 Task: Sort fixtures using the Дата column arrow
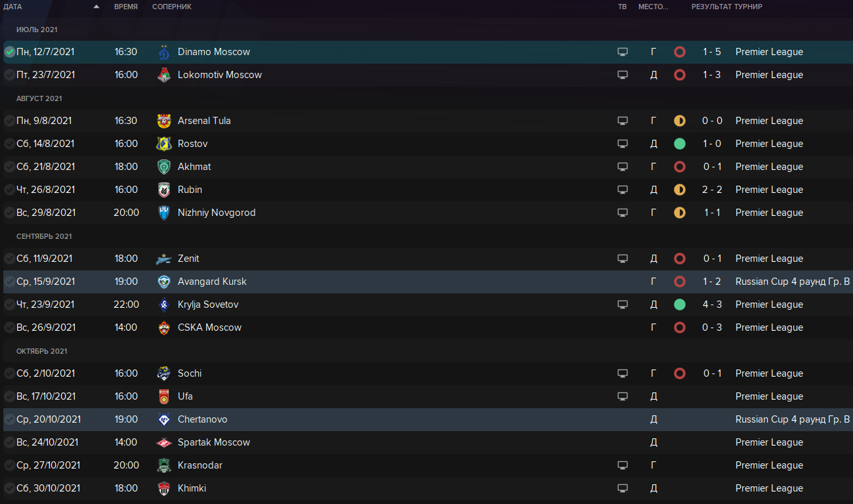click(96, 7)
